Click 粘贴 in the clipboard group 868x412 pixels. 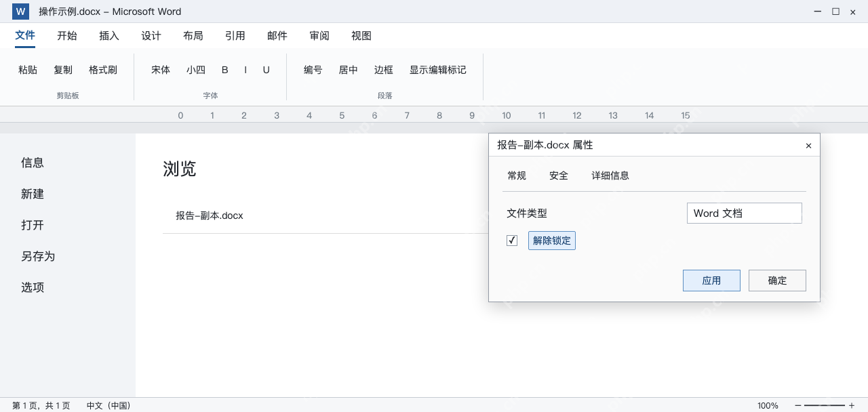28,70
